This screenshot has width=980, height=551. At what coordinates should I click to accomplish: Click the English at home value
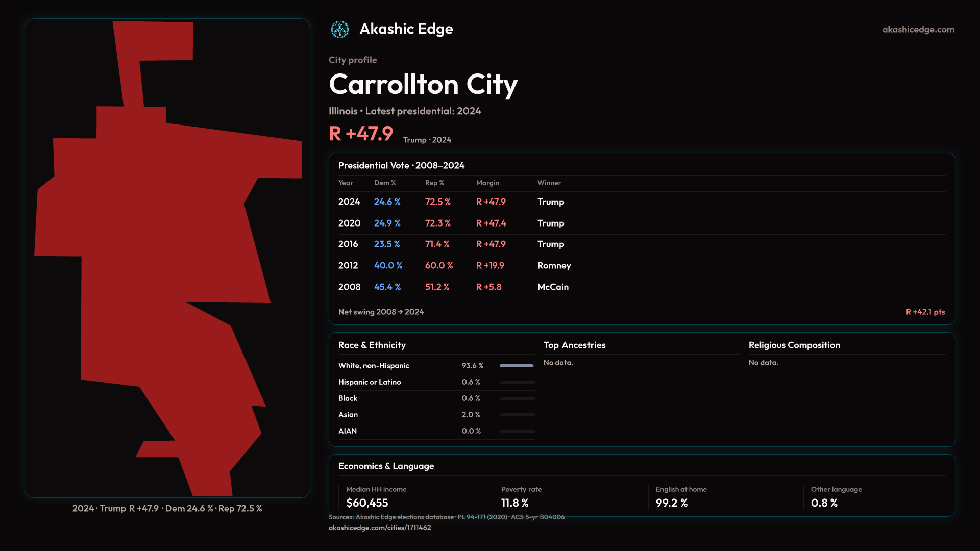point(671,503)
